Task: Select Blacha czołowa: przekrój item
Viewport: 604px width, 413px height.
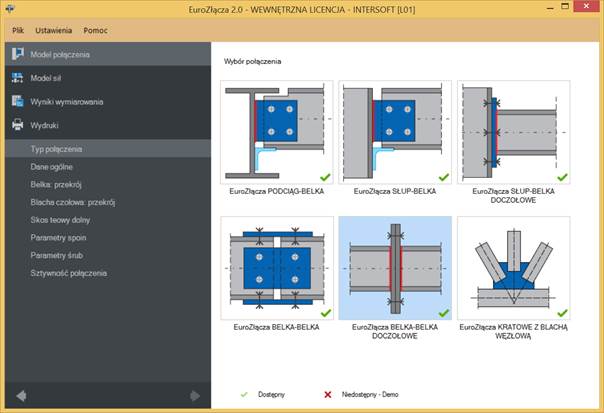Action: (108, 202)
